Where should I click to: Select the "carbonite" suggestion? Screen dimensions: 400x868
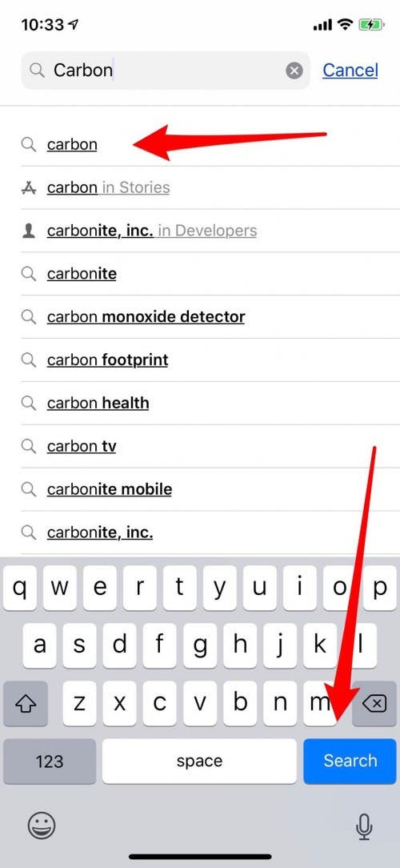[x=210, y=274]
